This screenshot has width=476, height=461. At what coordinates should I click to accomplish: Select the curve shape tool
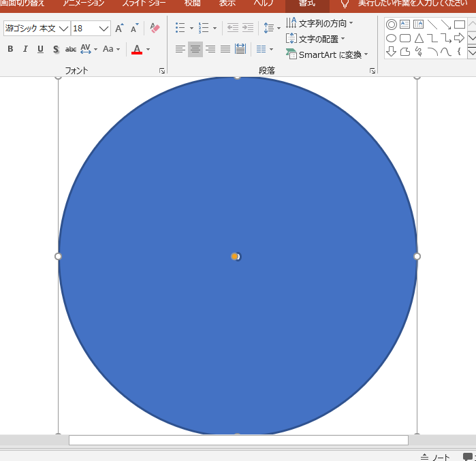click(x=445, y=52)
